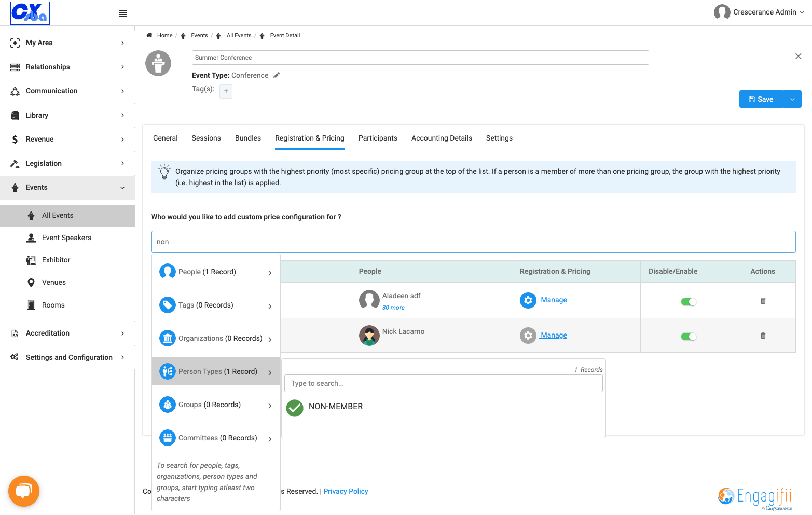
Task: Click the Summer Conference name field
Action: click(420, 58)
